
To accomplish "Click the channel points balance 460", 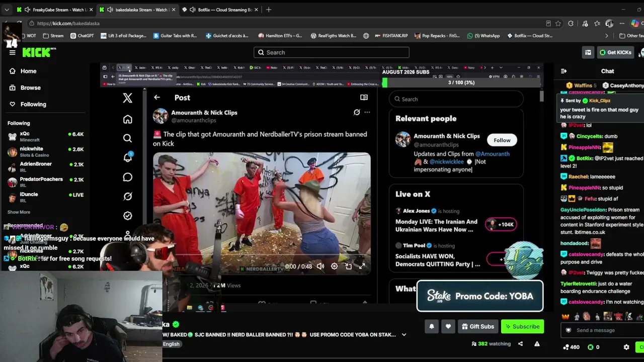I will [571, 347].
